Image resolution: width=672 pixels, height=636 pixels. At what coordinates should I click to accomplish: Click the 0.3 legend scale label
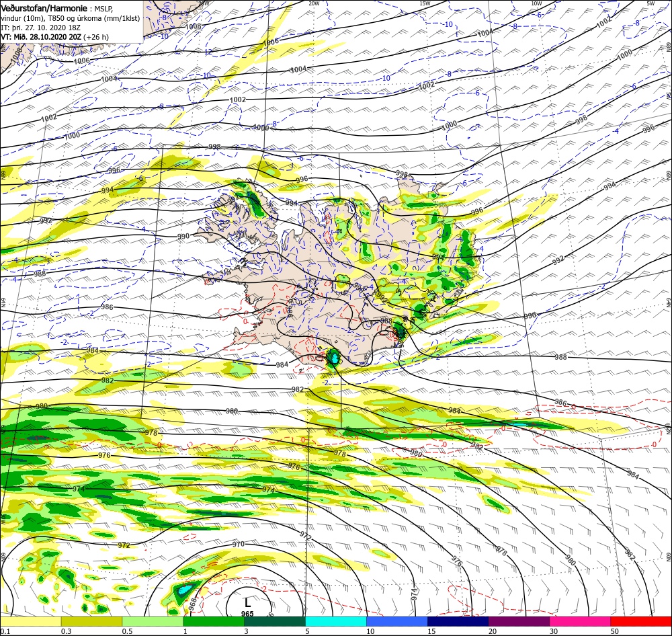coord(66,631)
